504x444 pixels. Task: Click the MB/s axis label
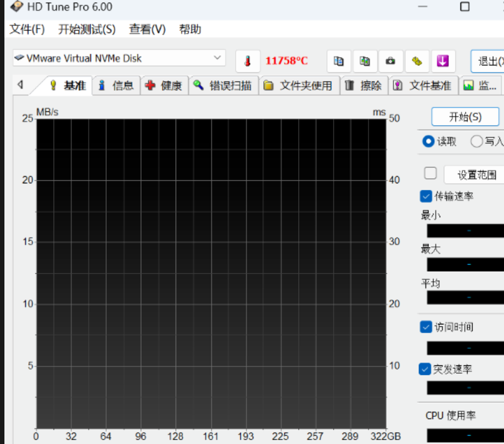click(47, 112)
